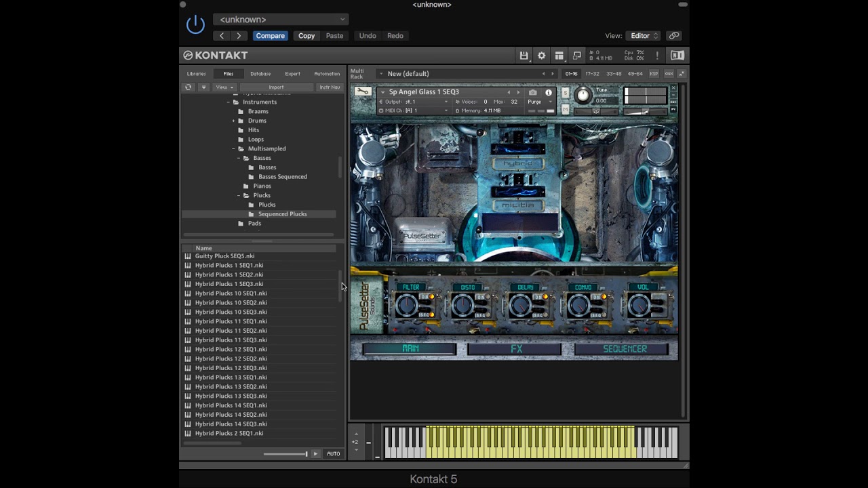
Task: Solo the instrument with the S button
Action: [565, 92]
